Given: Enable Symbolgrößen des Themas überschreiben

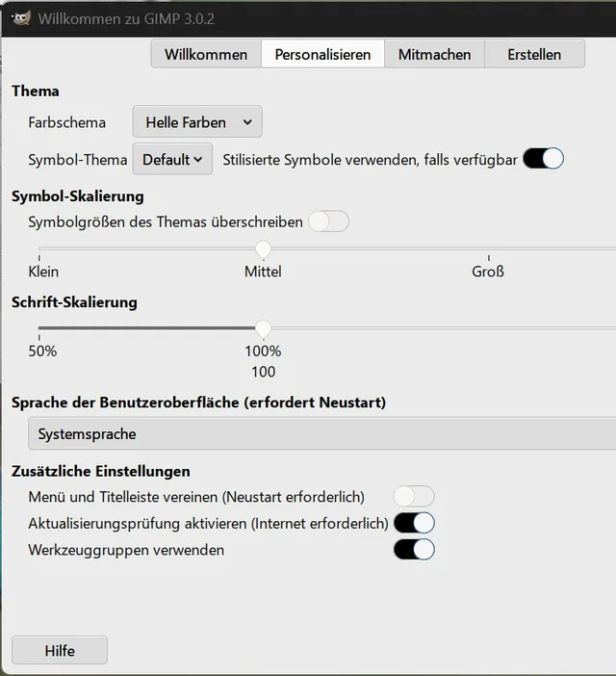Looking at the screenshot, I should point(328,222).
